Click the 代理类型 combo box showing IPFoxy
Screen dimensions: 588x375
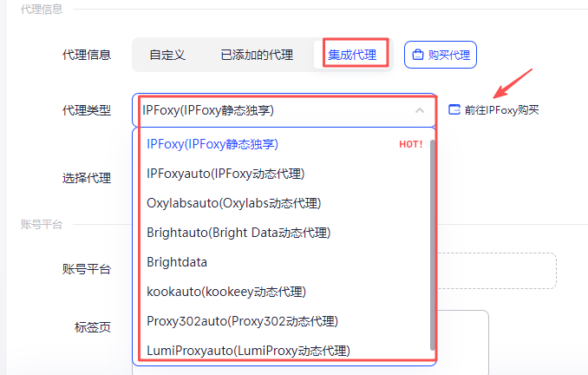(x=284, y=110)
